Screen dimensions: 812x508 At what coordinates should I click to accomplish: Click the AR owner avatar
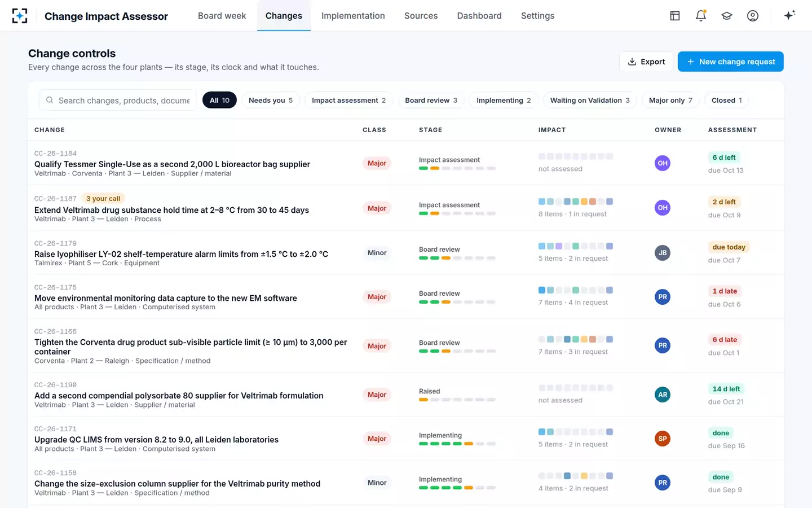point(663,395)
